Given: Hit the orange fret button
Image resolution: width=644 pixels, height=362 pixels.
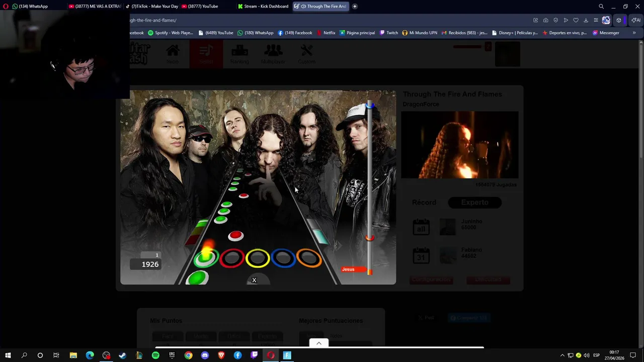Looking at the screenshot, I should [x=309, y=258].
